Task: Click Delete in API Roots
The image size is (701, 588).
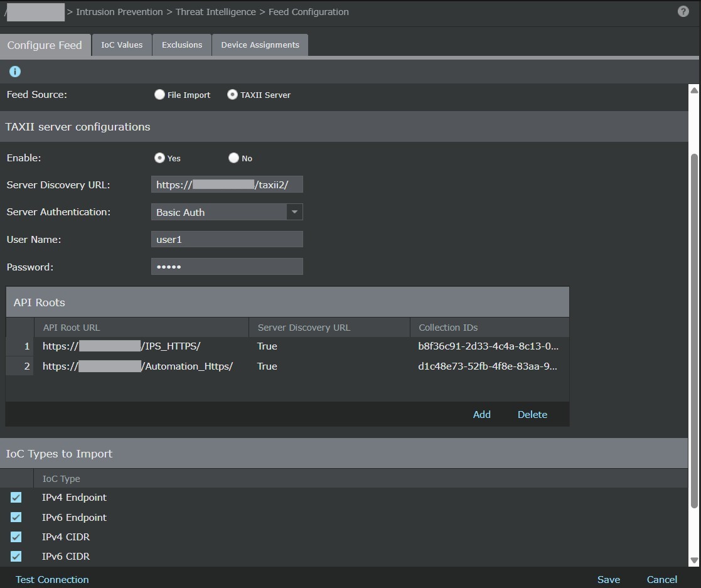Action: coord(532,415)
